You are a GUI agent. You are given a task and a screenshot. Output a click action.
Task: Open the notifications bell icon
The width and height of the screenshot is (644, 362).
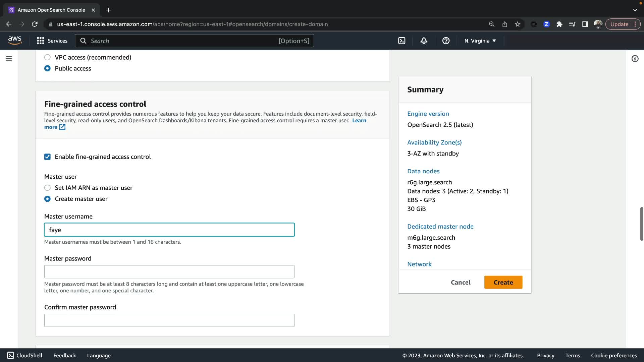(x=424, y=41)
